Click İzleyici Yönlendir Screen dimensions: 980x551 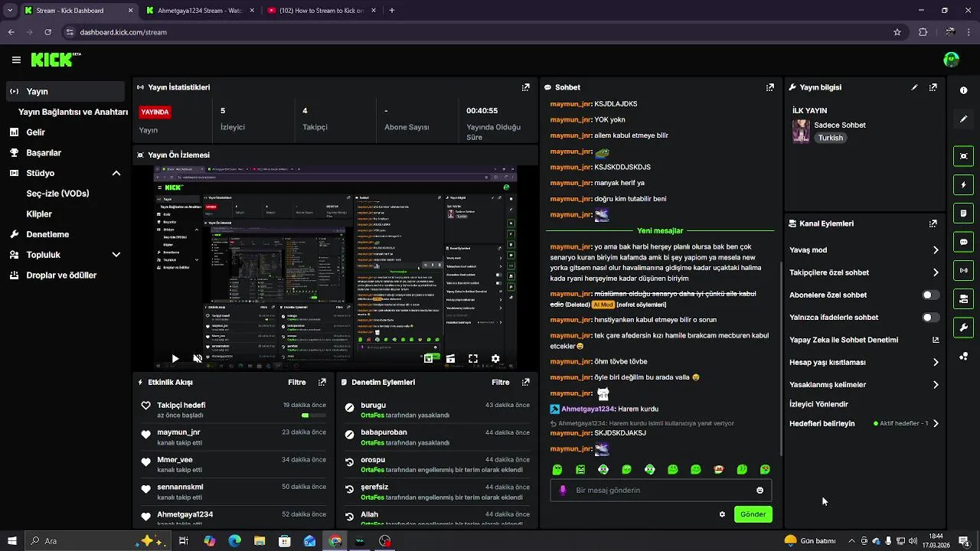click(x=818, y=404)
